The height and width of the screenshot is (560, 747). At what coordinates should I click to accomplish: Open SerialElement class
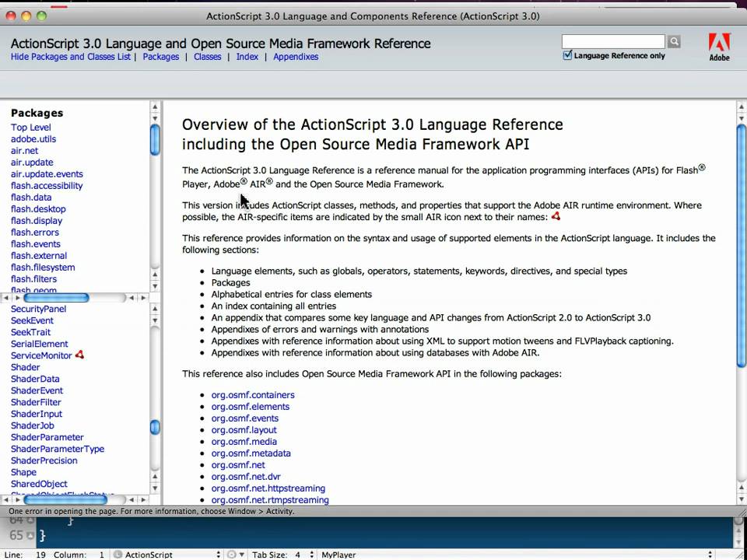(x=40, y=344)
